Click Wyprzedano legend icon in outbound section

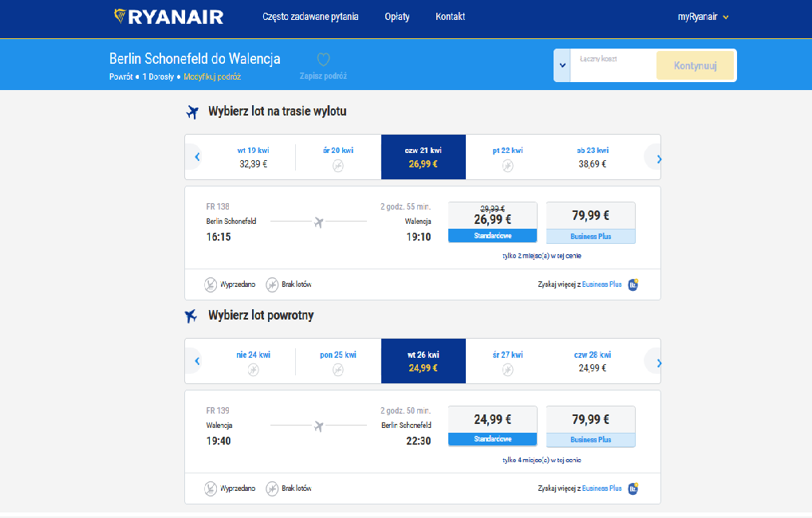[211, 285]
